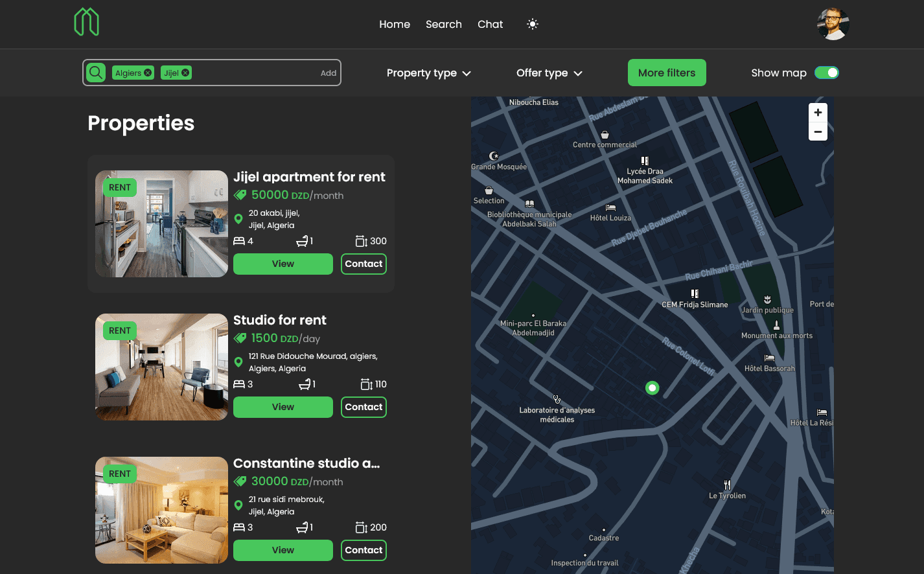Select the green property marker on the map
The width and height of the screenshot is (924, 574).
[653, 387]
